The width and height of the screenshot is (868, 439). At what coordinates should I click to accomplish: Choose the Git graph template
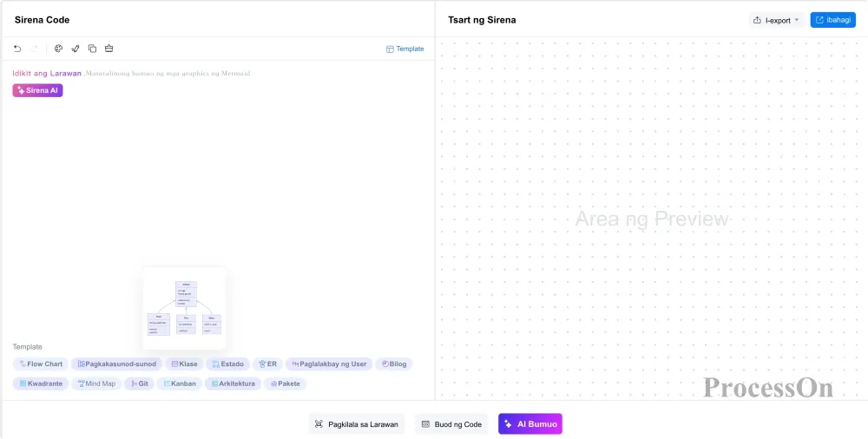(x=140, y=383)
